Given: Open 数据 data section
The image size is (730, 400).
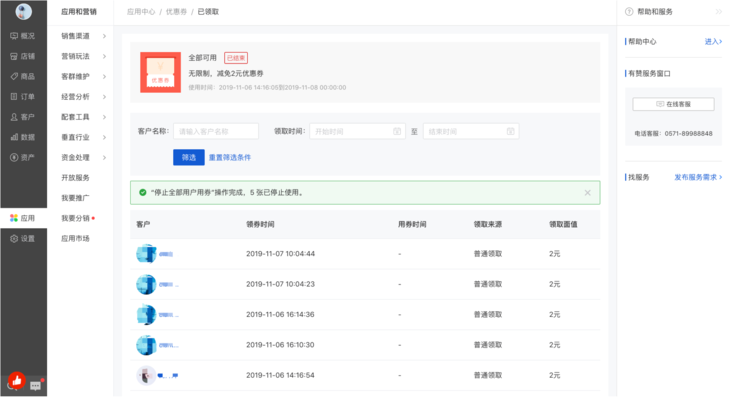Looking at the screenshot, I should tap(22, 137).
